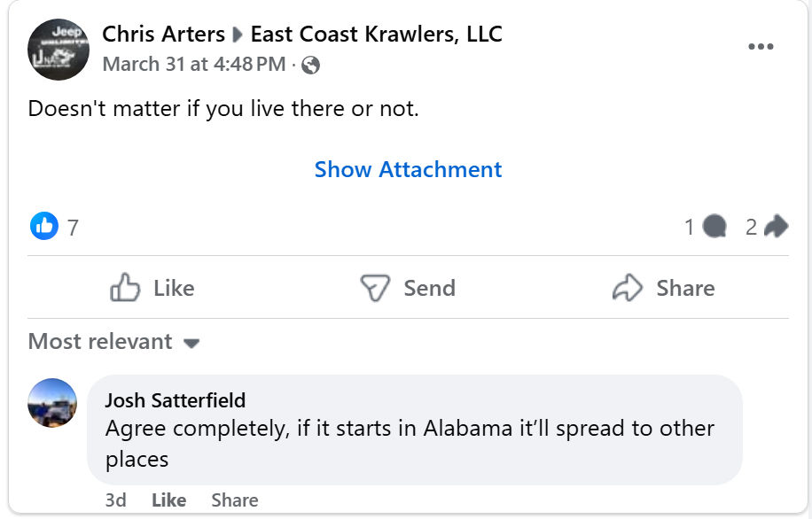
Task: Click the blue thumbs-up reaction icon
Action: pos(44,226)
